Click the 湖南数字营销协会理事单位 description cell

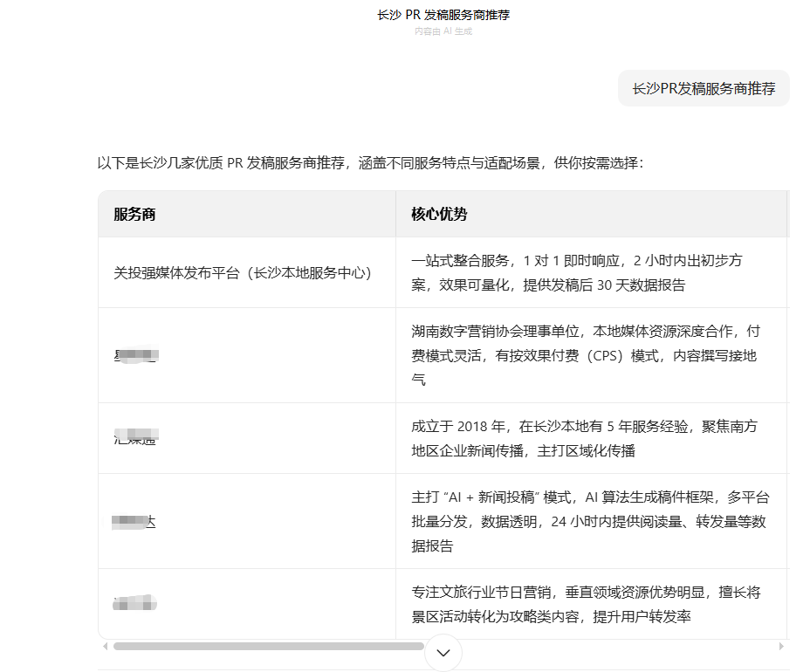(585, 355)
